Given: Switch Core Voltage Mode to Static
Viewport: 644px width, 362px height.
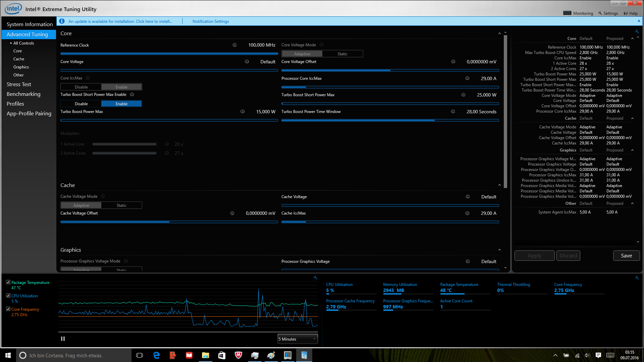Looking at the screenshot, I should click(342, 54).
